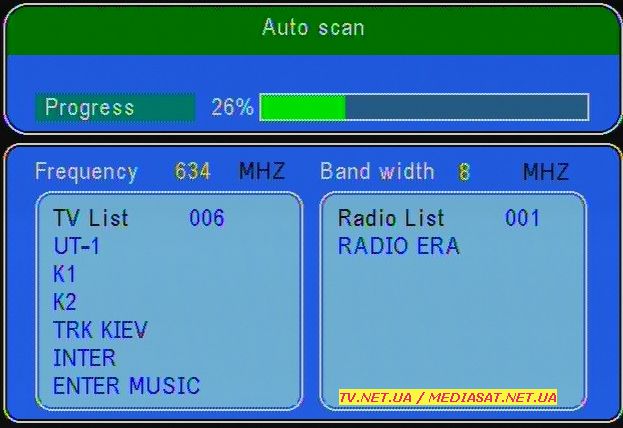Choose channel K2 from TV list
The width and height of the screenshot is (623, 428).
click(x=65, y=302)
